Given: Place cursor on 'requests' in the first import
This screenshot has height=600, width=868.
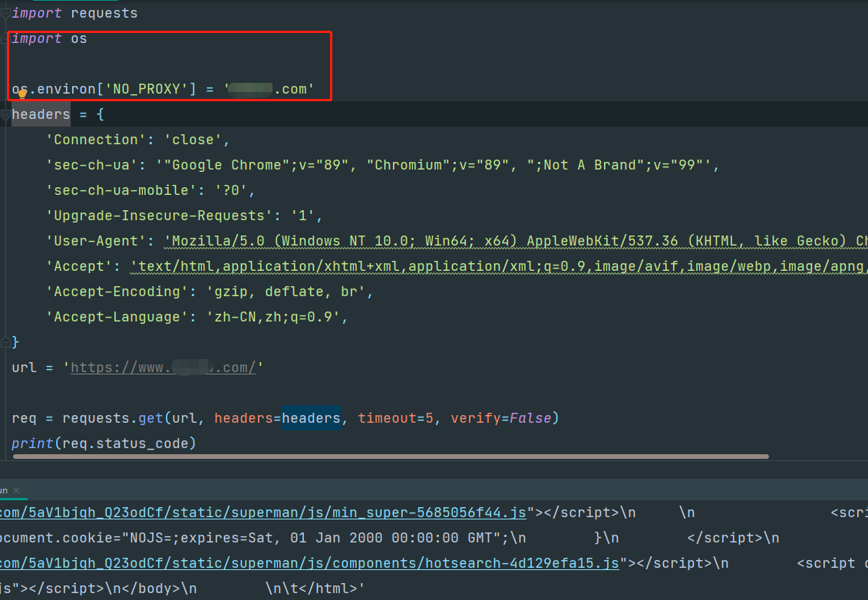Looking at the screenshot, I should 104,13.
